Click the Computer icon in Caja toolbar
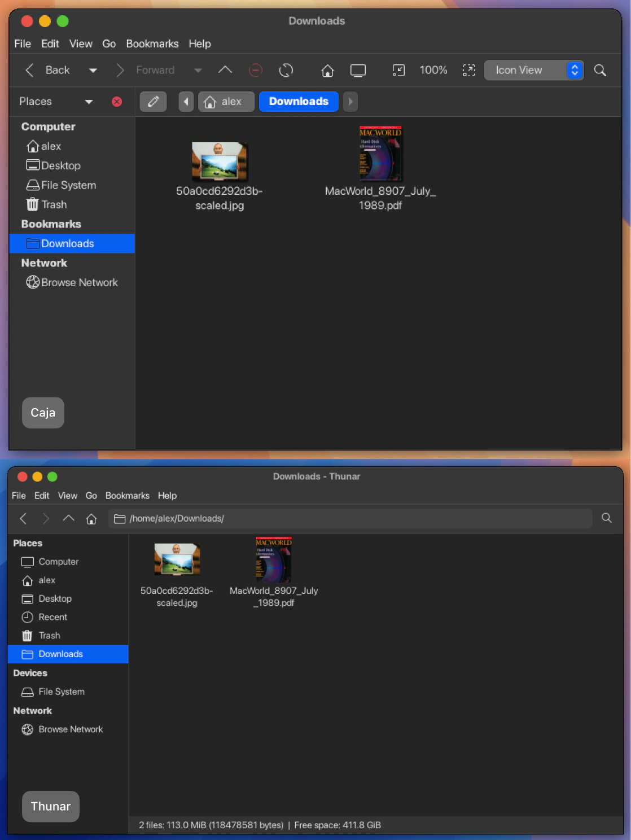Image resolution: width=631 pixels, height=840 pixels. pyautogui.click(x=358, y=70)
